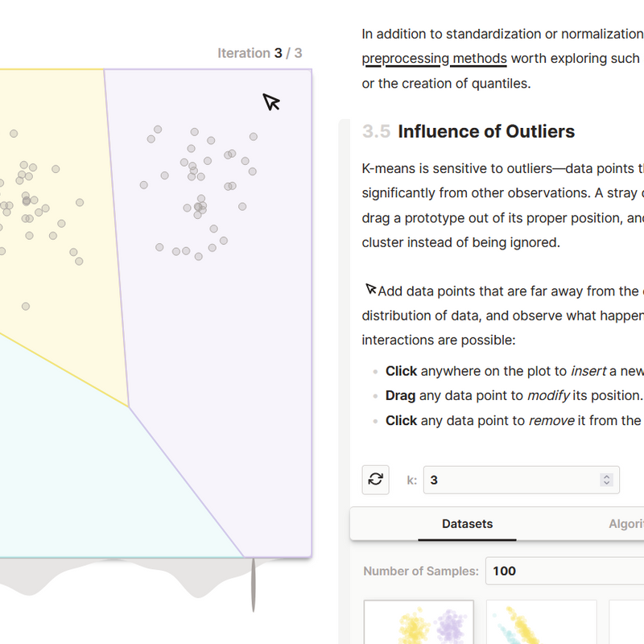Switch to the Datasets tab
This screenshot has width=644, height=644.
467,523
